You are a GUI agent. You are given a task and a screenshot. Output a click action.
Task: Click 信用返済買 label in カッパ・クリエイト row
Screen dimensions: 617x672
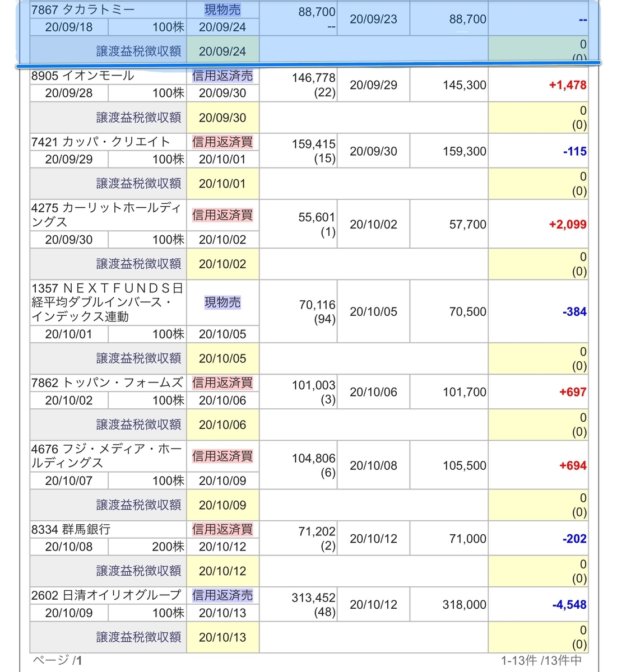222,142
